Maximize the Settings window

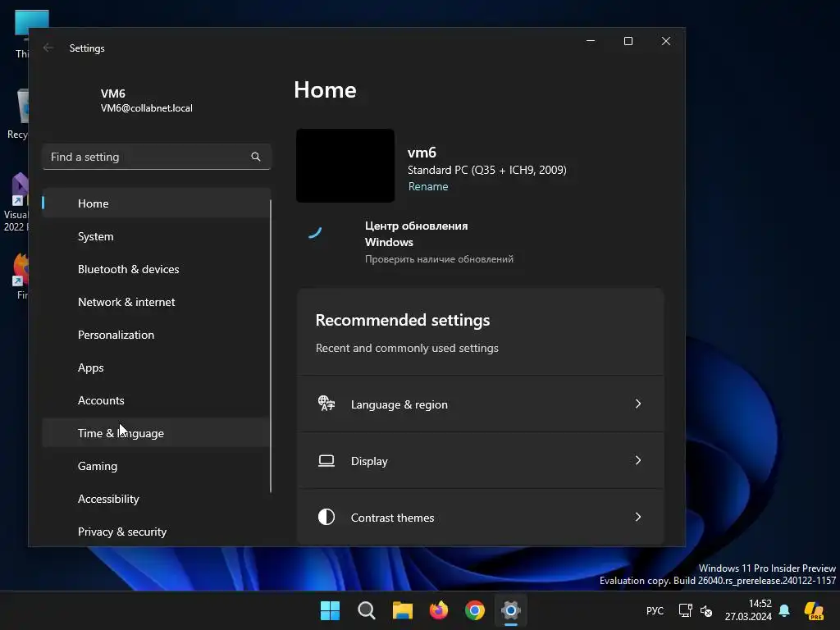click(x=628, y=41)
